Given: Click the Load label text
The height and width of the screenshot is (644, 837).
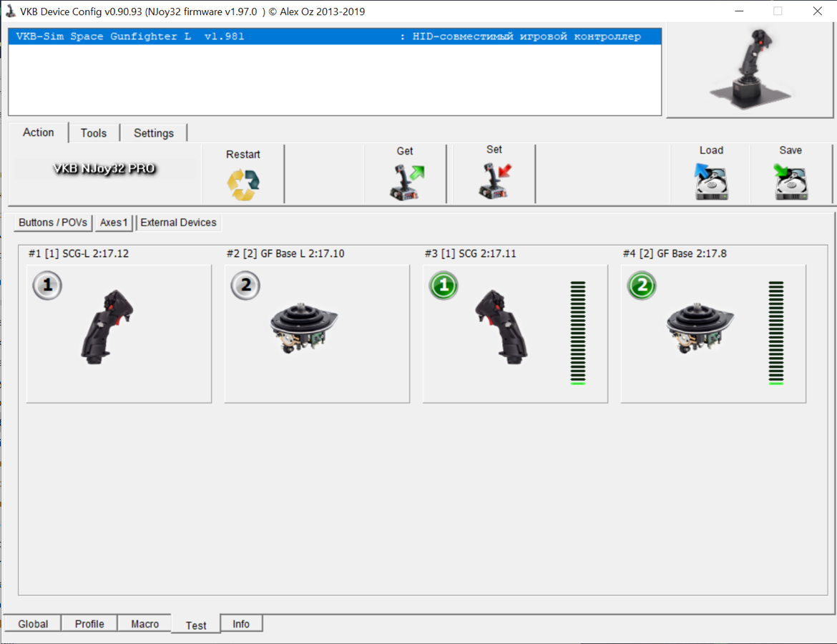Looking at the screenshot, I should tap(711, 150).
